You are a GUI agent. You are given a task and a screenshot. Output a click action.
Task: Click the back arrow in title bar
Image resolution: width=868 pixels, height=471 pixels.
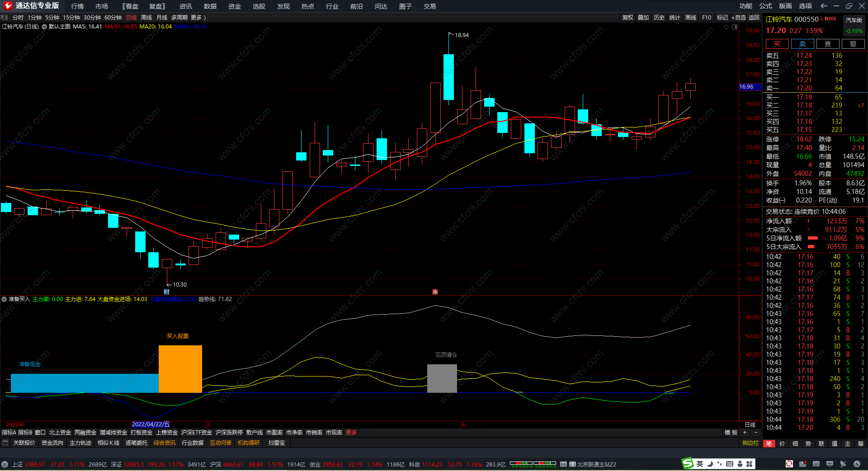824,6
